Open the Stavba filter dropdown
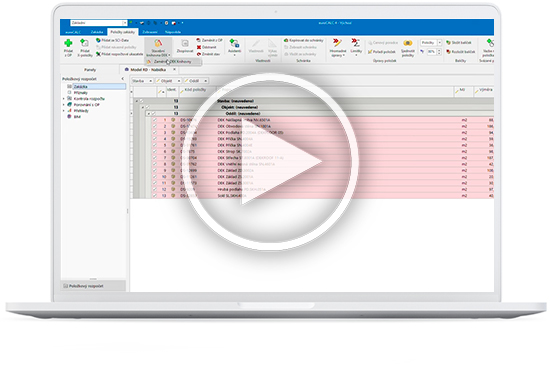The width and height of the screenshot is (550, 382). click(151, 81)
